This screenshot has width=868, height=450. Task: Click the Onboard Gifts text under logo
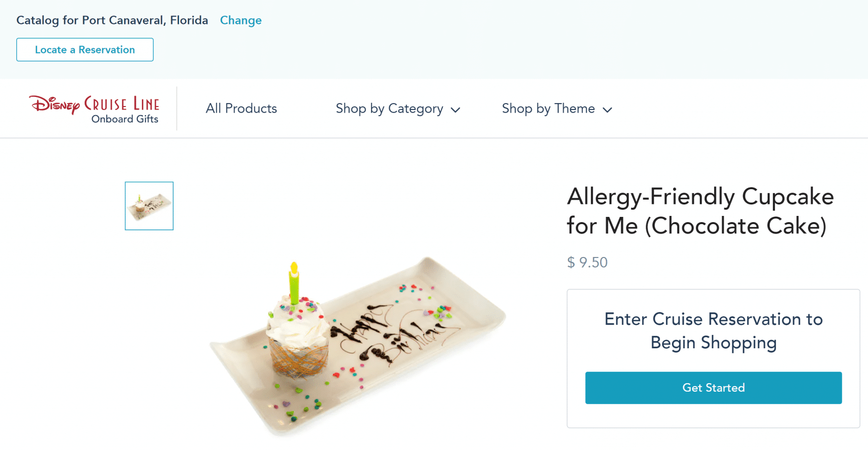tap(125, 119)
